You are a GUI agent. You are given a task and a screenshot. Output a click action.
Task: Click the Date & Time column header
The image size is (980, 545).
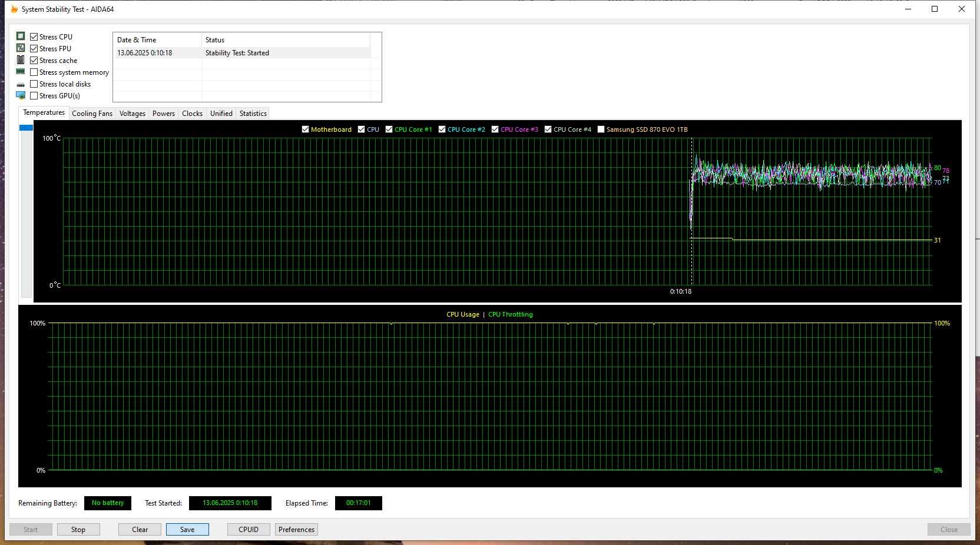click(157, 40)
